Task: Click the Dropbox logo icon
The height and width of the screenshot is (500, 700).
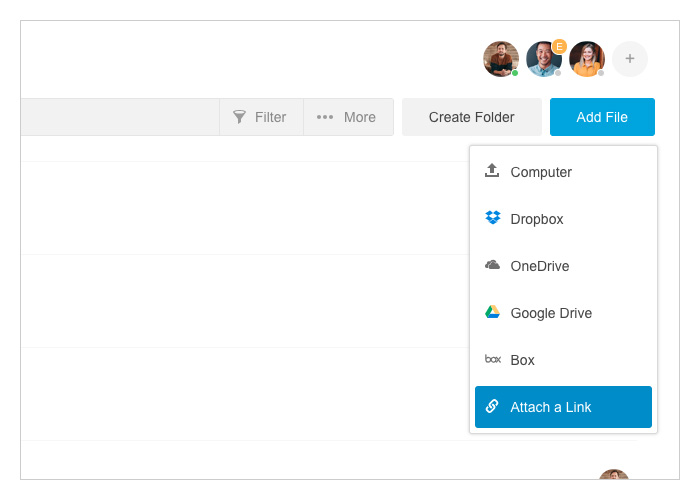Action: 492,218
